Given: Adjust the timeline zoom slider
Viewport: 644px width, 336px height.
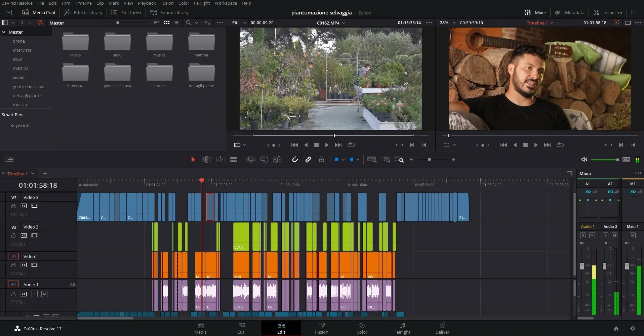Looking at the screenshot, I should point(429,160).
